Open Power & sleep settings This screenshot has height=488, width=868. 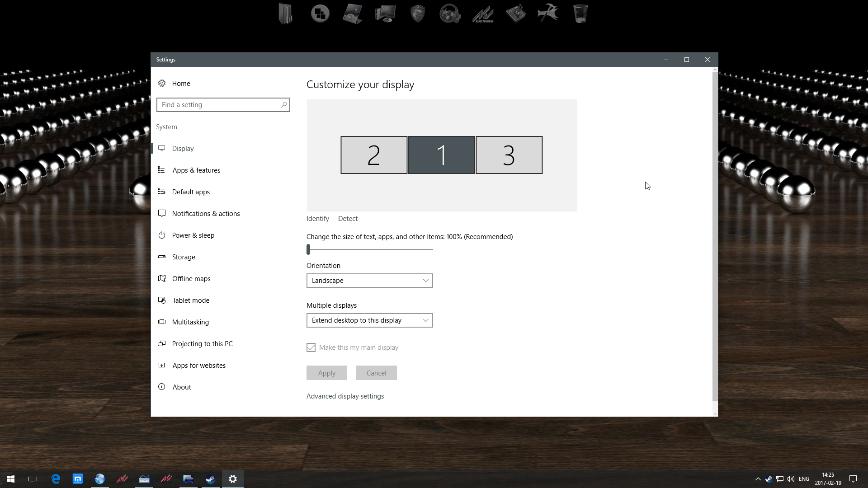(x=193, y=235)
